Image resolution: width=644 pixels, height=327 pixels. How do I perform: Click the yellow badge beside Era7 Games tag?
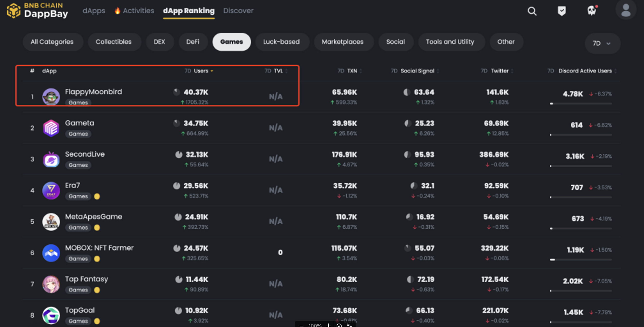point(97,196)
